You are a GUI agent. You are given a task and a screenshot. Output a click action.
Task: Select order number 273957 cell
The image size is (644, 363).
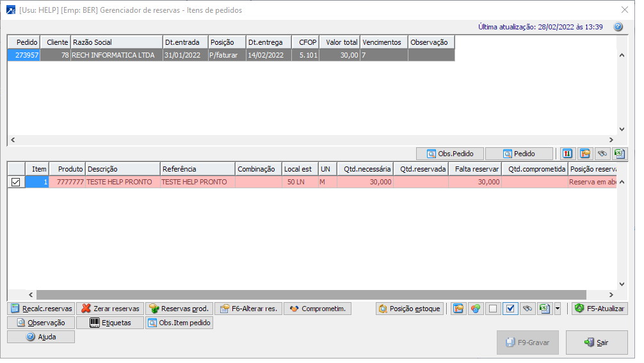pos(24,55)
